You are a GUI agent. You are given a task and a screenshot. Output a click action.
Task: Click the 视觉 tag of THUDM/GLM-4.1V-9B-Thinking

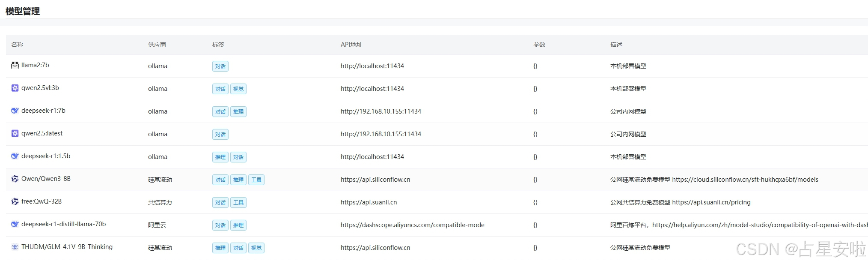[256, 248]
